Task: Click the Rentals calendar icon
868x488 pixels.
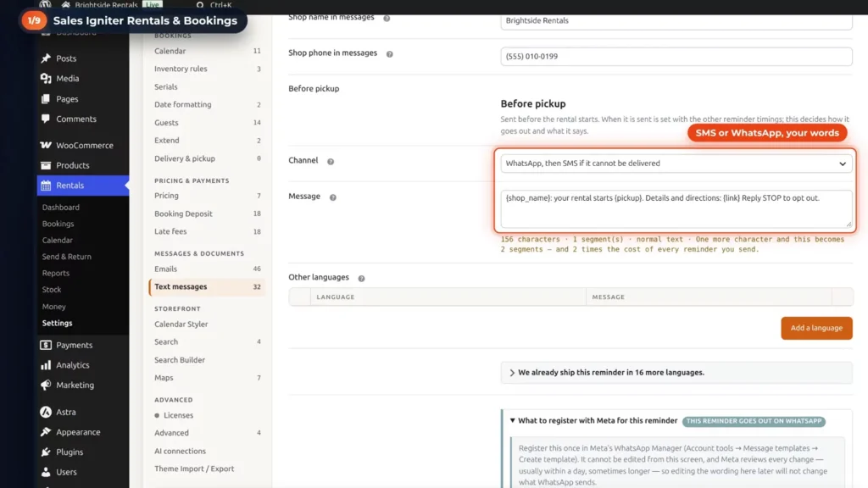Action: pyautogui.click(x=46, y=186)
